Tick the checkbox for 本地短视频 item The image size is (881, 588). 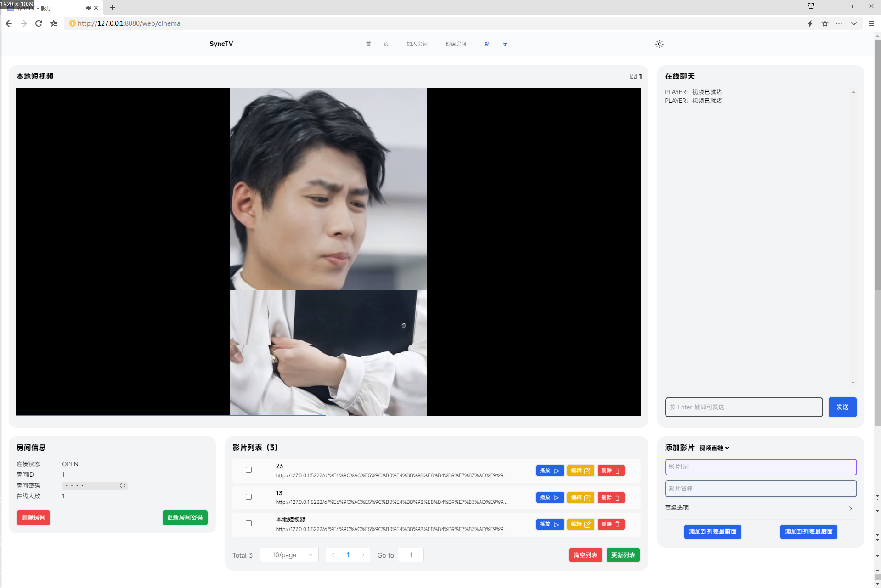point(248,524)
